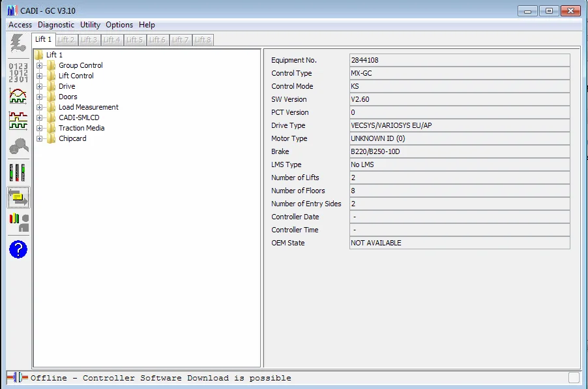588x389 pixels.
Task: Click the Traction Media folder icon
Action: click(x=51, y=129)
